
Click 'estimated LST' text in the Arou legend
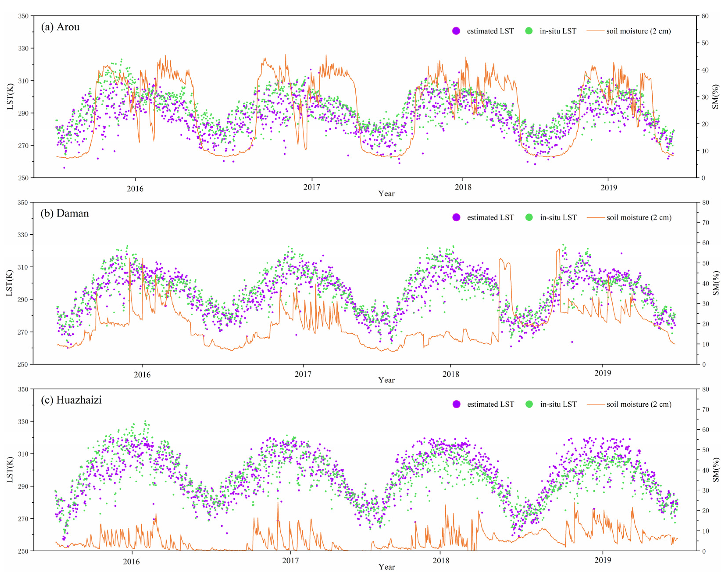pyautogui.click(x=490, y=31)
